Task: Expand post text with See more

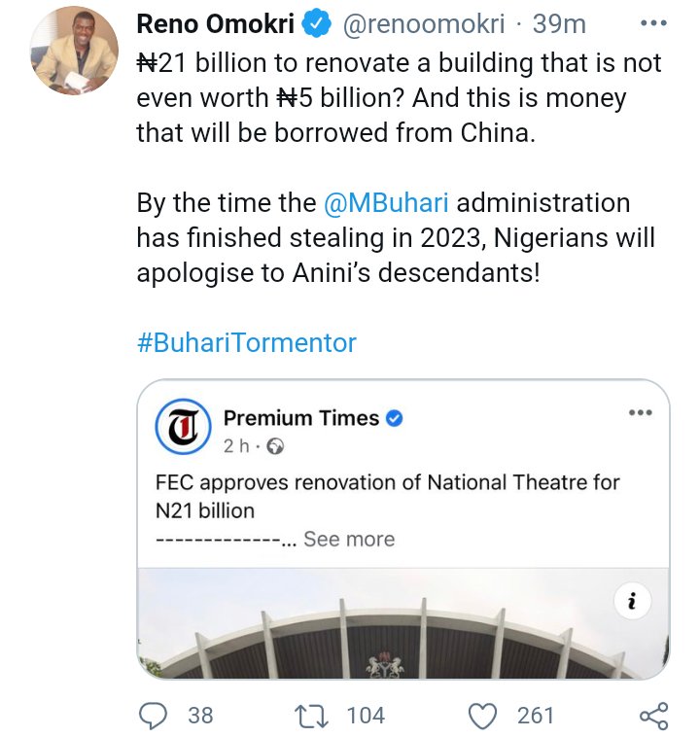Action: (349, 539)
